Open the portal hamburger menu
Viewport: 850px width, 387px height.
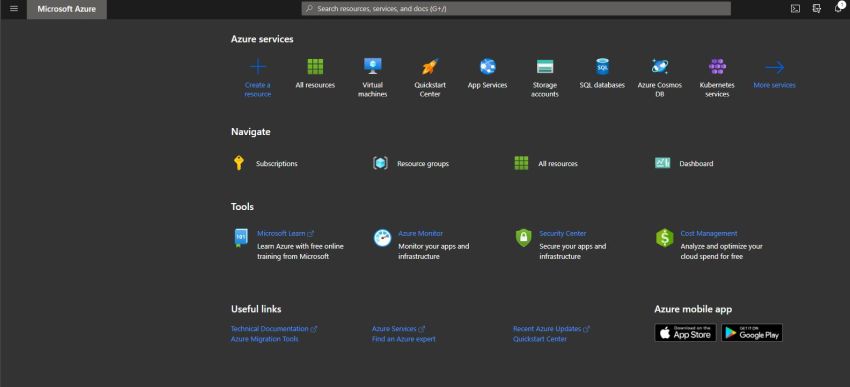[x=14, y=9]
